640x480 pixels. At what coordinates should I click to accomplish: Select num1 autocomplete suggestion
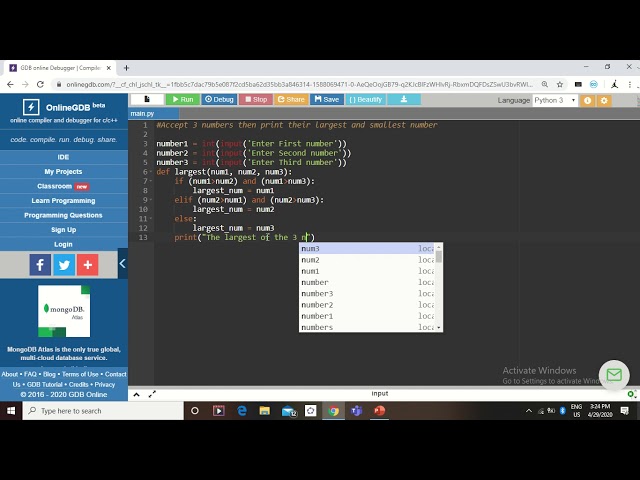pyautogui.click(x=367, y=271)
